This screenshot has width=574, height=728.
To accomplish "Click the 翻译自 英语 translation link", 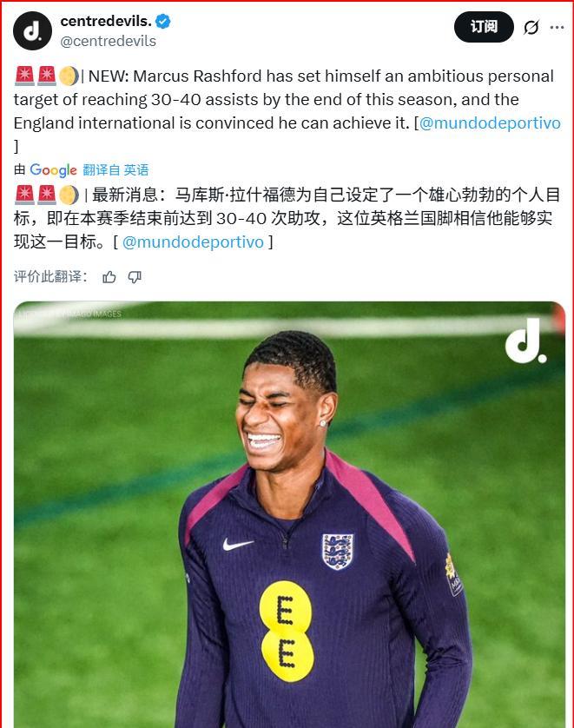I will (115, 170).
